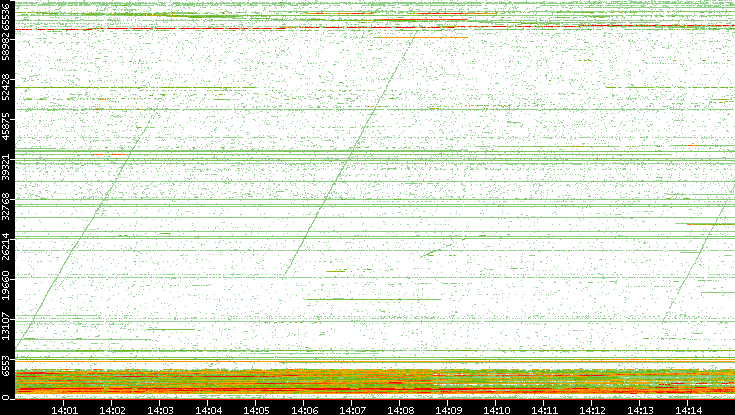Click the 65536 label on vertical axis
The height and width of the screenshot is (415, 735).
tap(8, 18)
